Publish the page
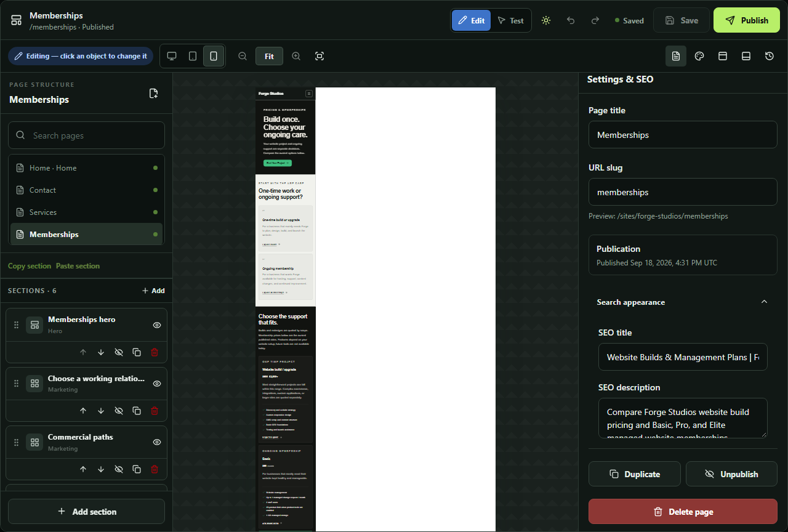 coord(747,20)
